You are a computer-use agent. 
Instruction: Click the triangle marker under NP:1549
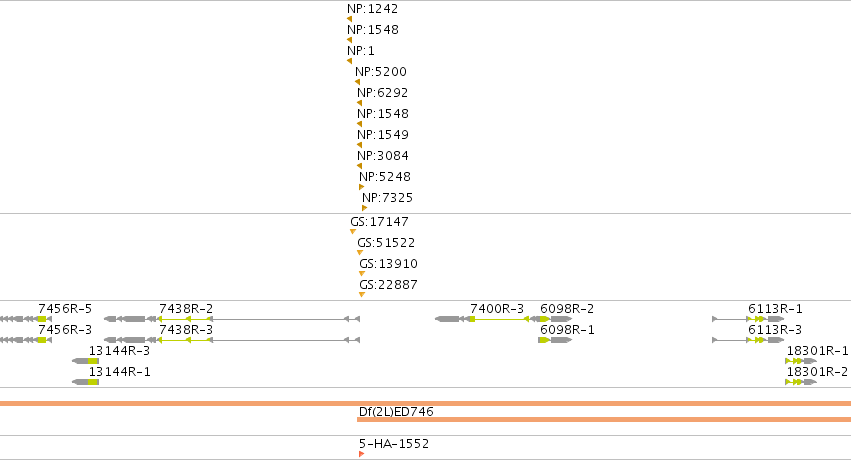tap(359, 145)
